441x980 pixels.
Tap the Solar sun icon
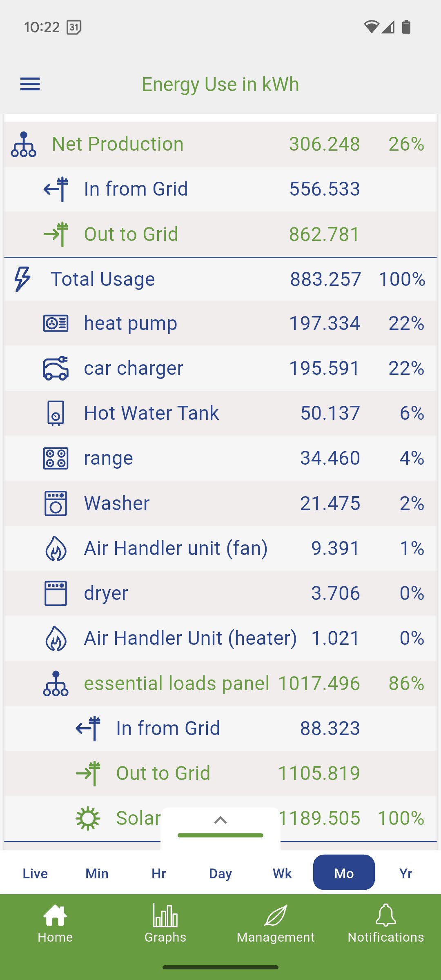88,818
